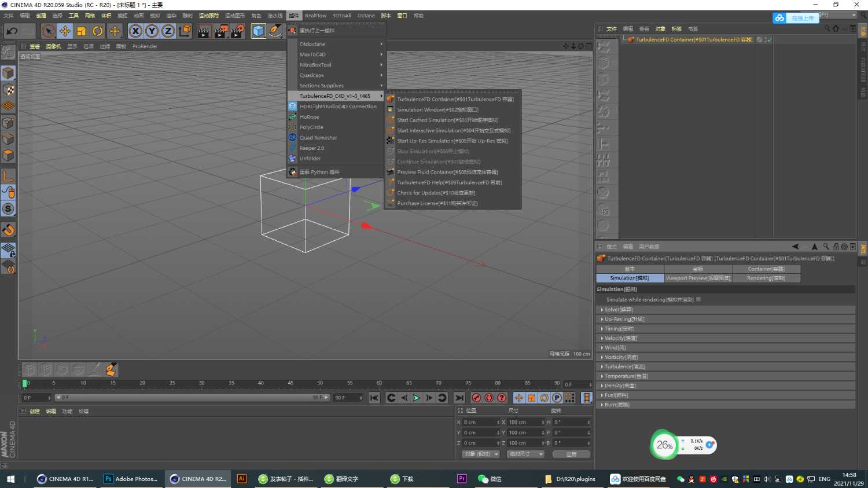Open the size mode dropdown

click(526, 454)
